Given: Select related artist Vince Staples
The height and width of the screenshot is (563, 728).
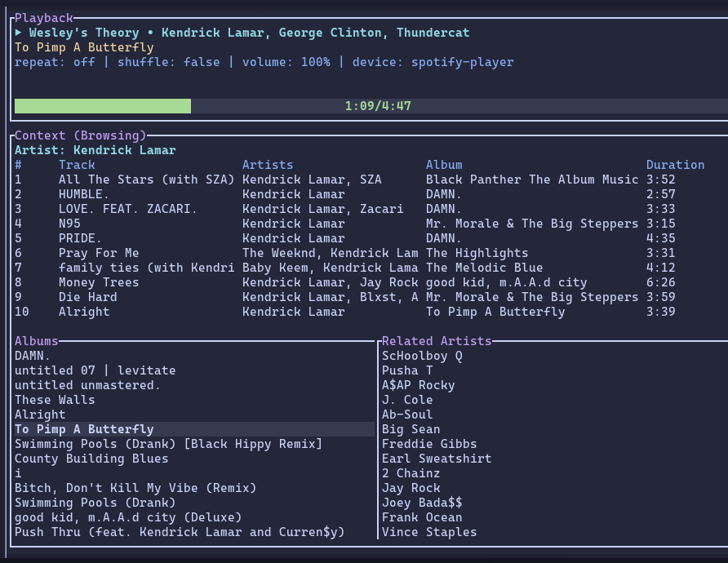Looking at the screenshot, I should (x=429, y=532).
